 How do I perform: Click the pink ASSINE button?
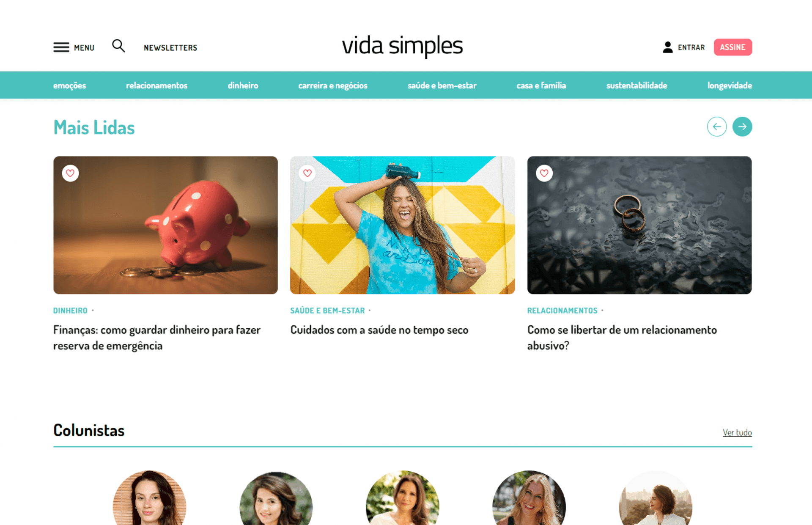point(732,47)
